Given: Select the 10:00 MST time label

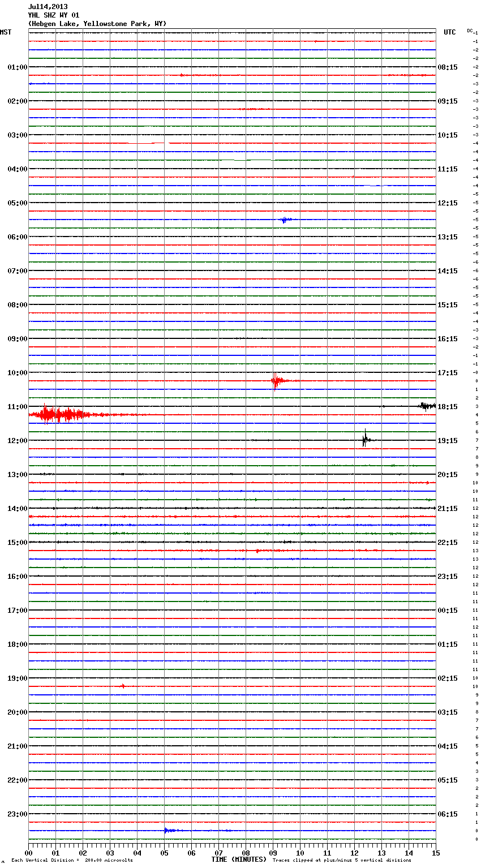Looking at the screenshot, I should pos(17,373).
